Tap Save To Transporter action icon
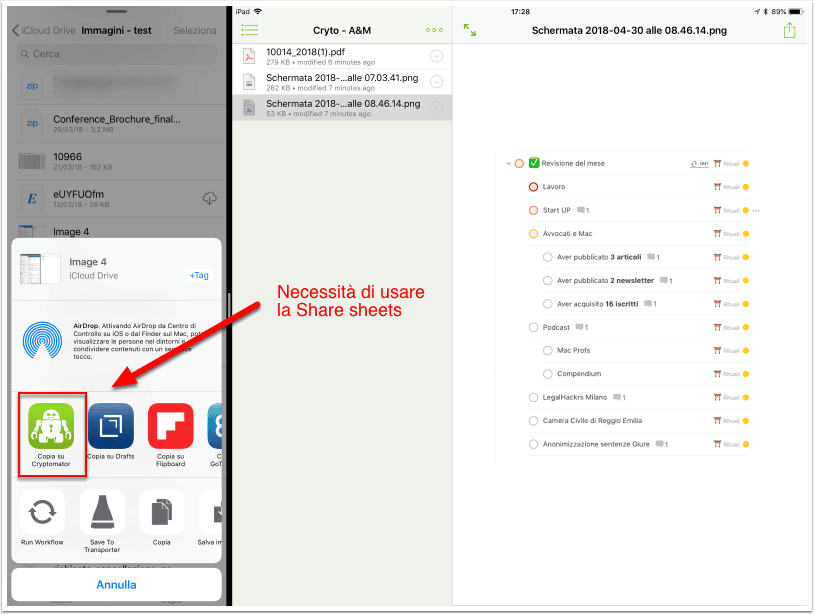This screenshot has width=814, height=614. click(x=102, y=512)
